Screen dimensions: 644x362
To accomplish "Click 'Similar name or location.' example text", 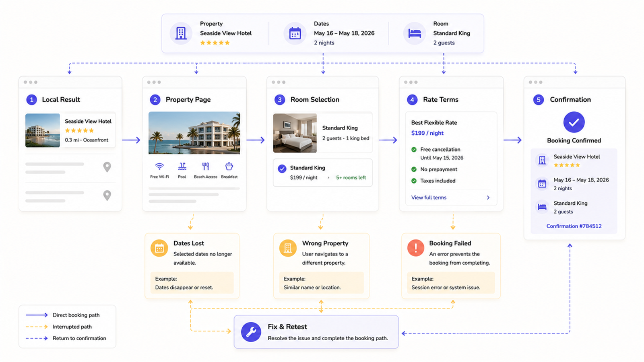I will click(x=312, y=287).
